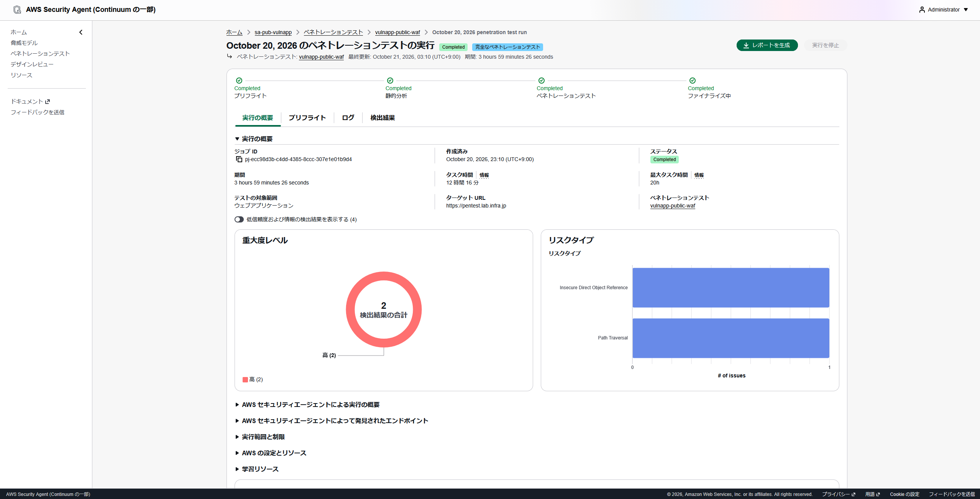Open vulnapp-public-waf link under the title
Image resolution: width=980 pixels, height=499 pixels.
[321, 57]
